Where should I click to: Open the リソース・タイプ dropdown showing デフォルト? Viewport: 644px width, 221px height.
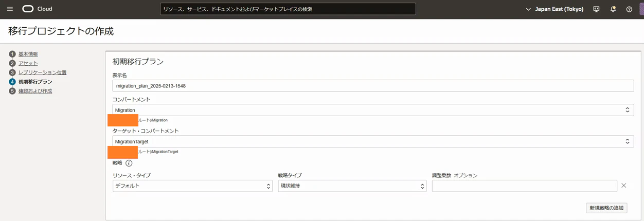192,186
